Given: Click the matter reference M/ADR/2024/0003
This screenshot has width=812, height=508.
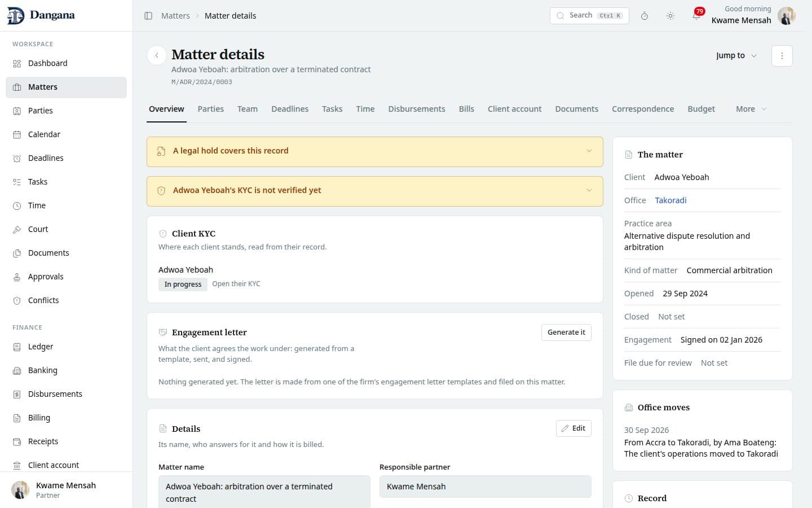Looking at the screenshot, I should 202,82.
